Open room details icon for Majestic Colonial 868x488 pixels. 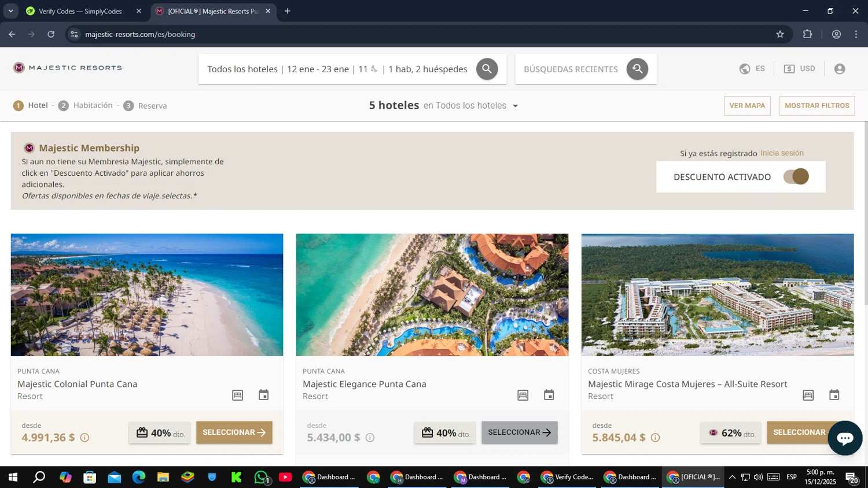(x=237, y=395)
